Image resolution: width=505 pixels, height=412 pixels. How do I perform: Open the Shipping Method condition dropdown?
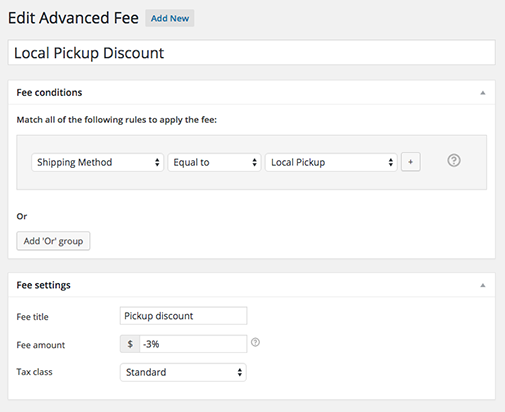(98, 162)
